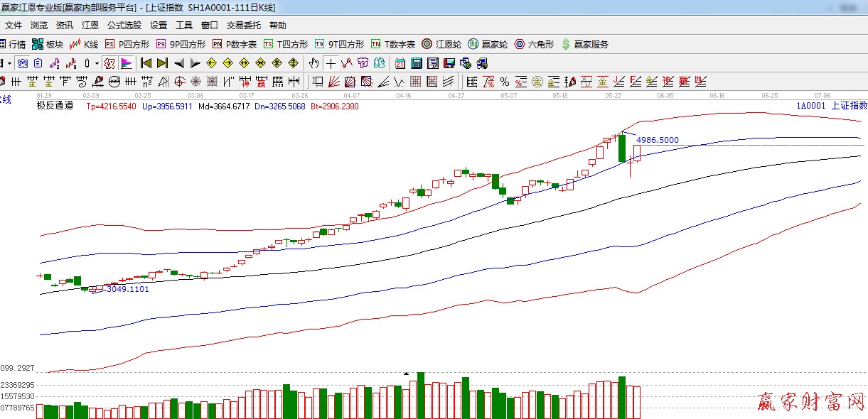The image size is (868, 419).
Task: Click the tallest green volume bar
Action: [x=421, y=396]
